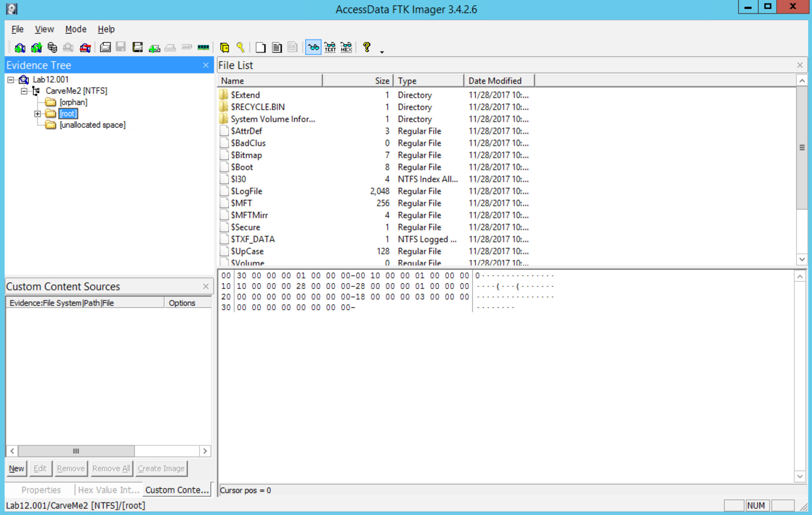This screenshot has width=812, height=515.
Task: Toggle the HEX view mode button
Action: click(x=346, y=47)
